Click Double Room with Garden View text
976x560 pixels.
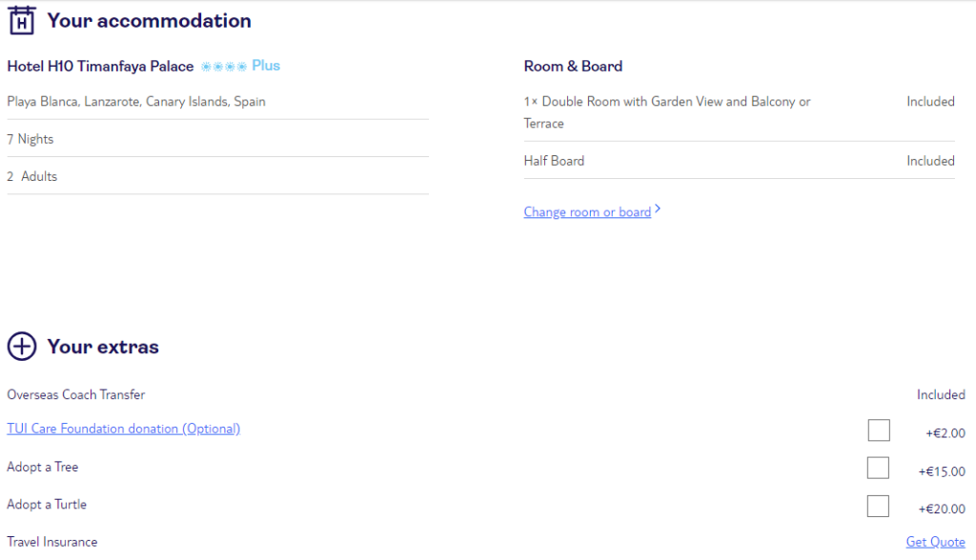pyautogui.click(x=666, y=112)
